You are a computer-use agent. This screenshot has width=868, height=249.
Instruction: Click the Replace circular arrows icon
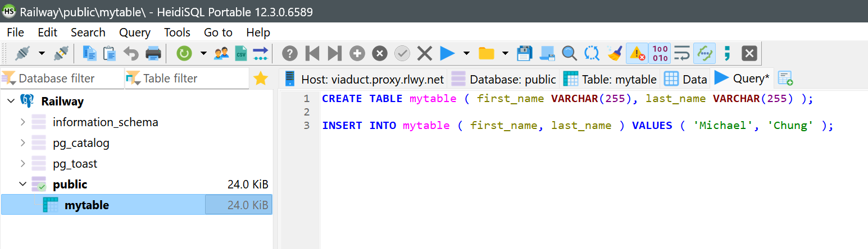[x=592, y=53]
